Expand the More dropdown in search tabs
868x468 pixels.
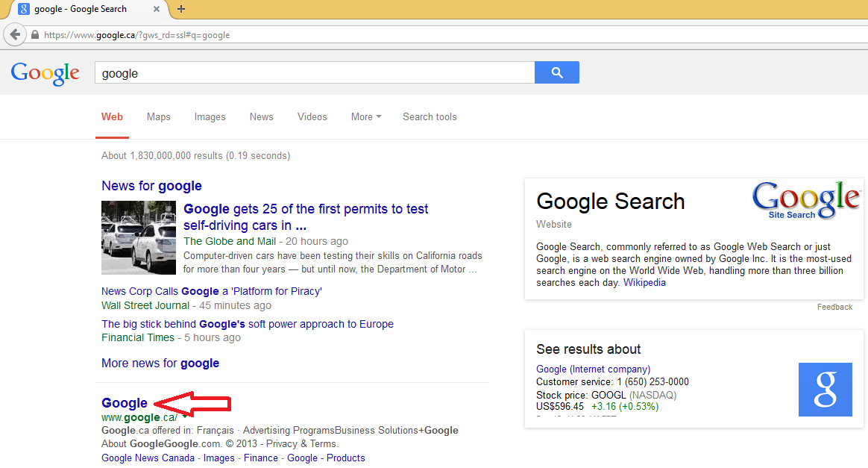(366, 117)
